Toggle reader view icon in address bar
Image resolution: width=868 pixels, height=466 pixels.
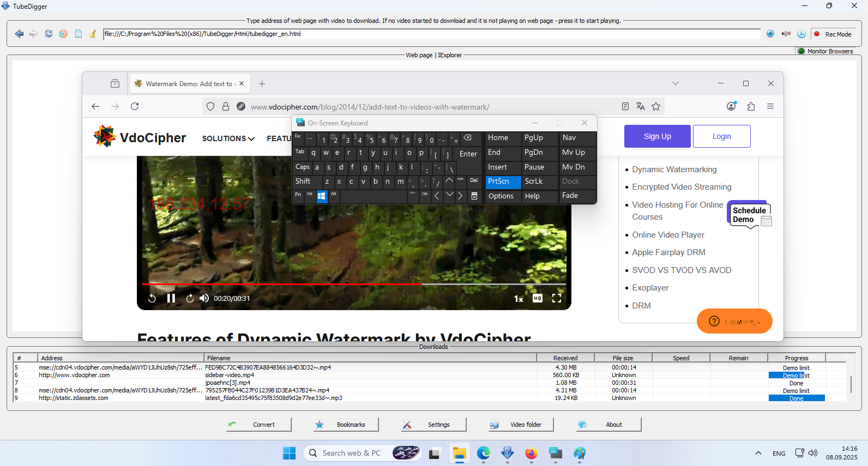[x=625, y=106]
